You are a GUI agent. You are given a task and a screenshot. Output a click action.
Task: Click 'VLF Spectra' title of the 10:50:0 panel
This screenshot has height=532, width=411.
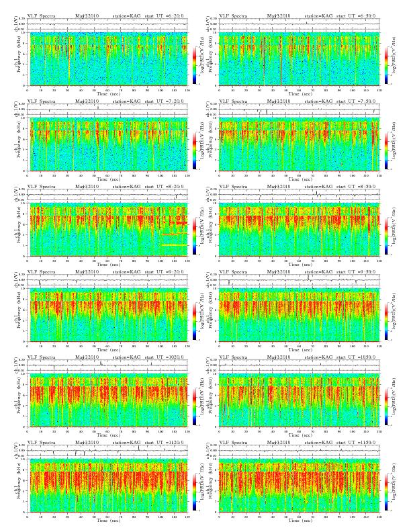[233, 357]
